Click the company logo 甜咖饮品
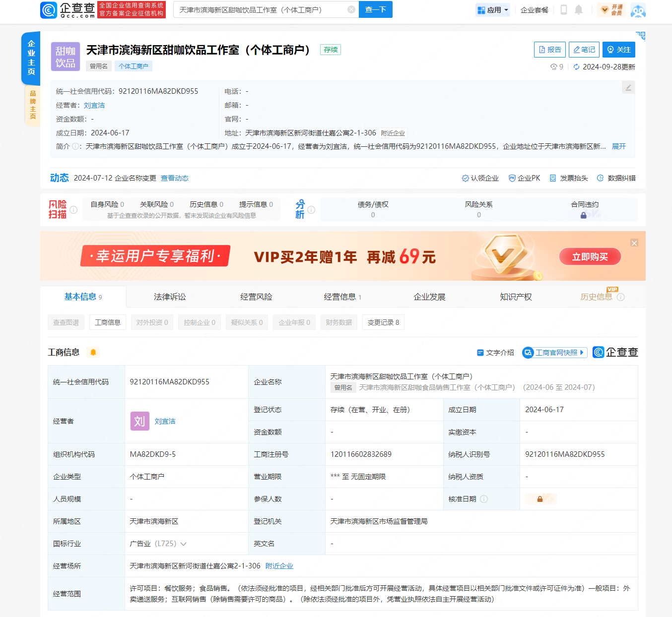The image size is (672, 617). click(66, 57)
